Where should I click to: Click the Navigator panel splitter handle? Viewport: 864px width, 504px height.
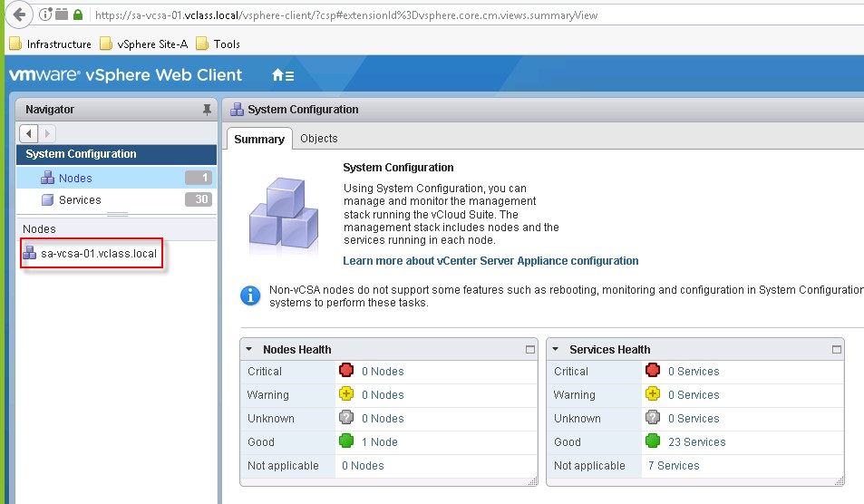click(x=117, y=214)
